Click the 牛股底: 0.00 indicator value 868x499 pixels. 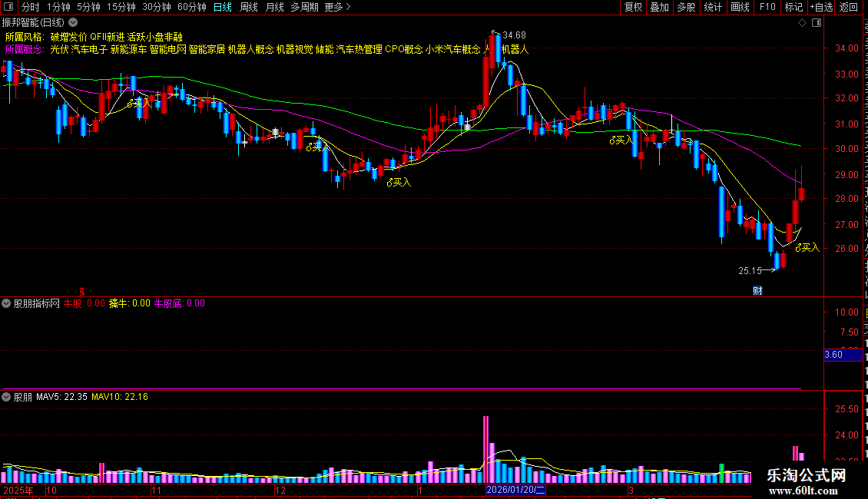coord(179,303)
